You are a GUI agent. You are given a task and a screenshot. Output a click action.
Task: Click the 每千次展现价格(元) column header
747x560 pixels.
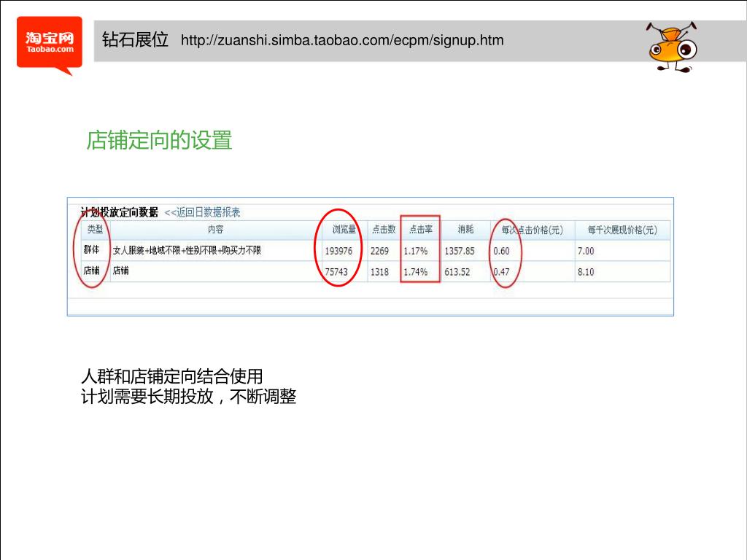[622, 230]
